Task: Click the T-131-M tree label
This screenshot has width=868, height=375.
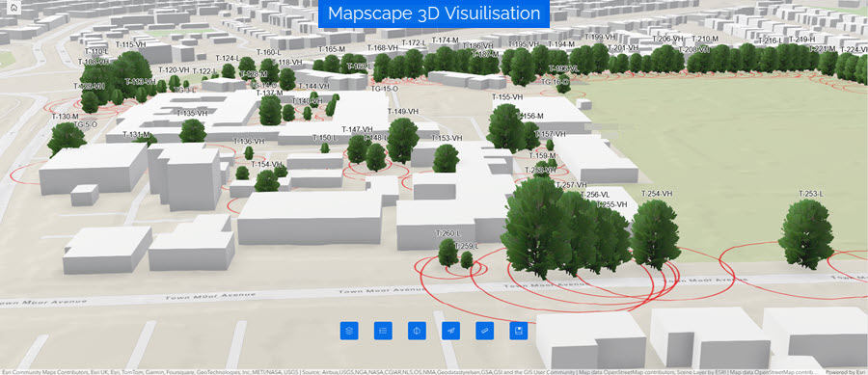Action: [136, 135]
